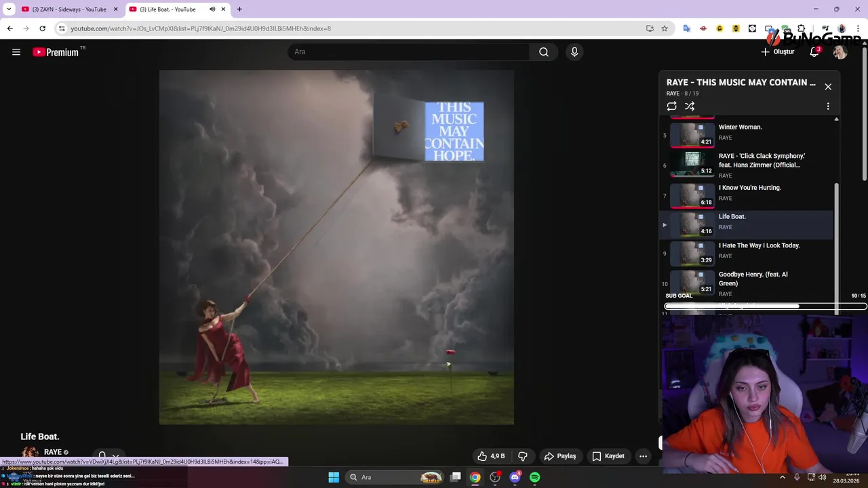868x488 pixels.
Task: Click the Life Boat. video player
Action: point(336,247)
